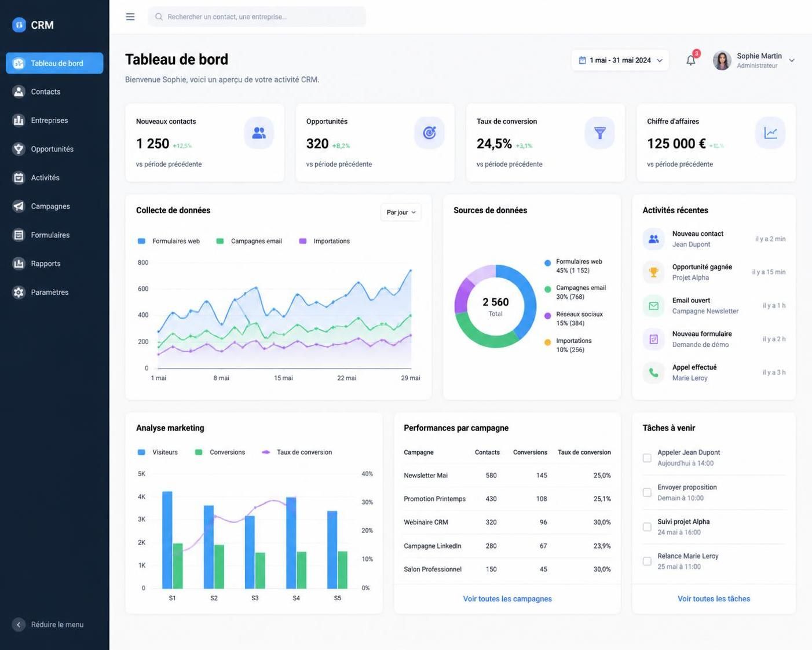This screenshot has height=650, width=812.
Task: Open Formulaires in the sidebar
Action: point(54,235)
